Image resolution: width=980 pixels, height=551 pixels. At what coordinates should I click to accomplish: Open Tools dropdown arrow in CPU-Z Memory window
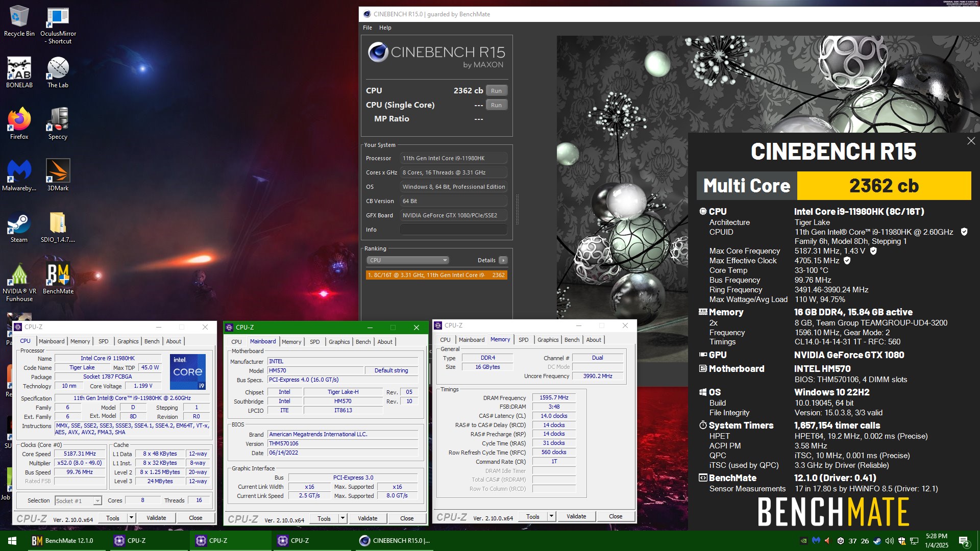pos(551,516)
